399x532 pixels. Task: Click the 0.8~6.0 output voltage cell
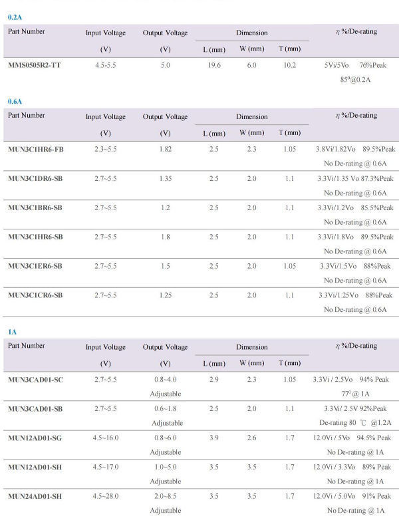pos(165,438)
